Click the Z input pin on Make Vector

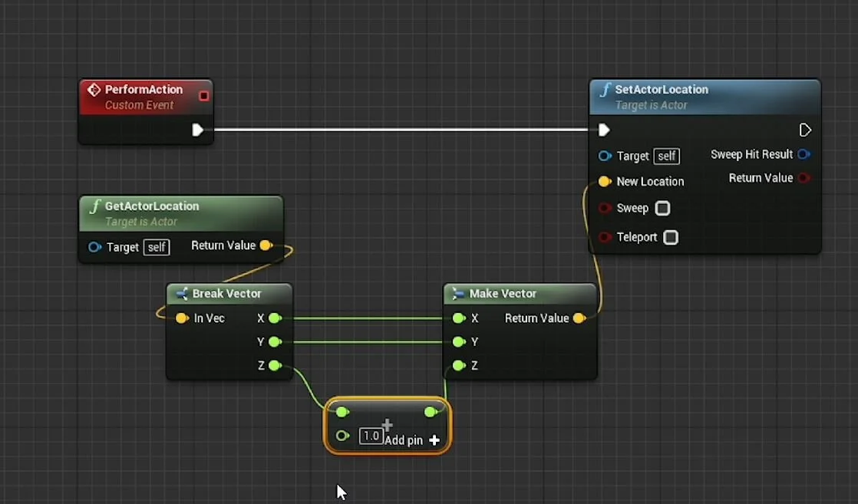[x=458, y=365]
